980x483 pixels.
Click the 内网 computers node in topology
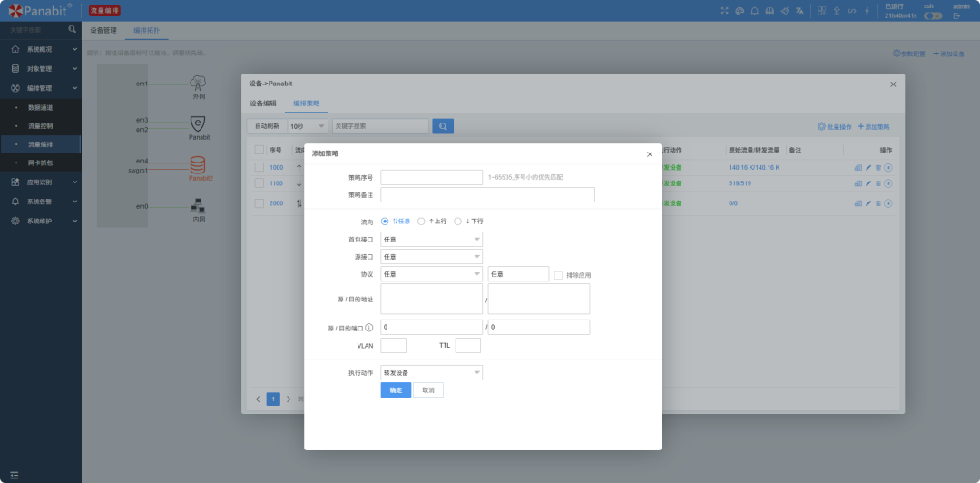coord(198,206)
